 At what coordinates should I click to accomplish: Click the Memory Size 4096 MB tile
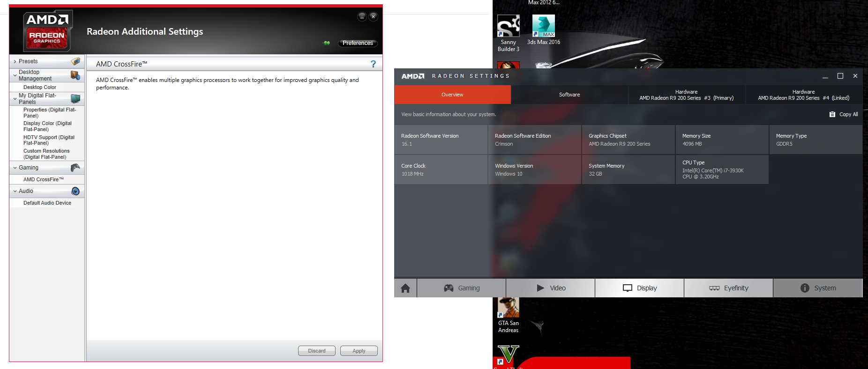(x=722, y=140)
